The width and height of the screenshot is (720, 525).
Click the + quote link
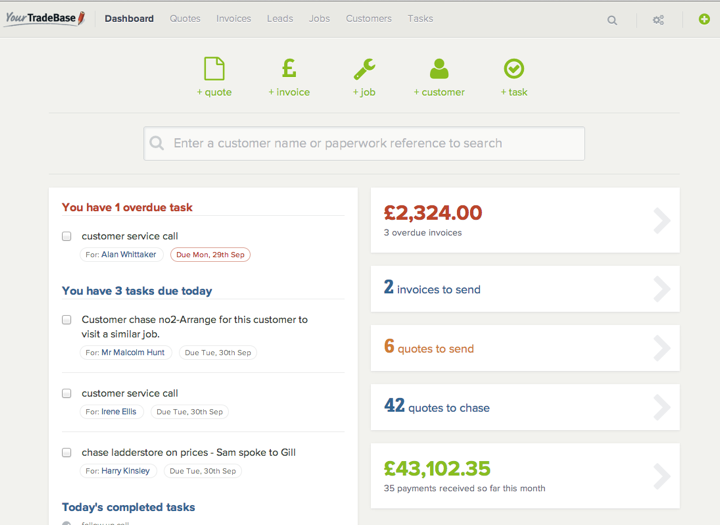coord(214,92)
